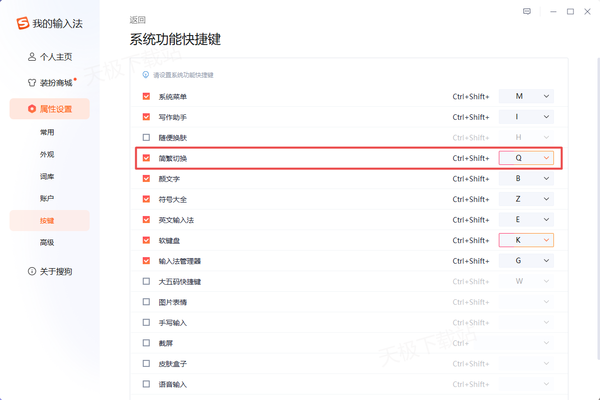Toggle 符号大全 checkbox
The width and height of the screenshot is (600, 400).
146,199
